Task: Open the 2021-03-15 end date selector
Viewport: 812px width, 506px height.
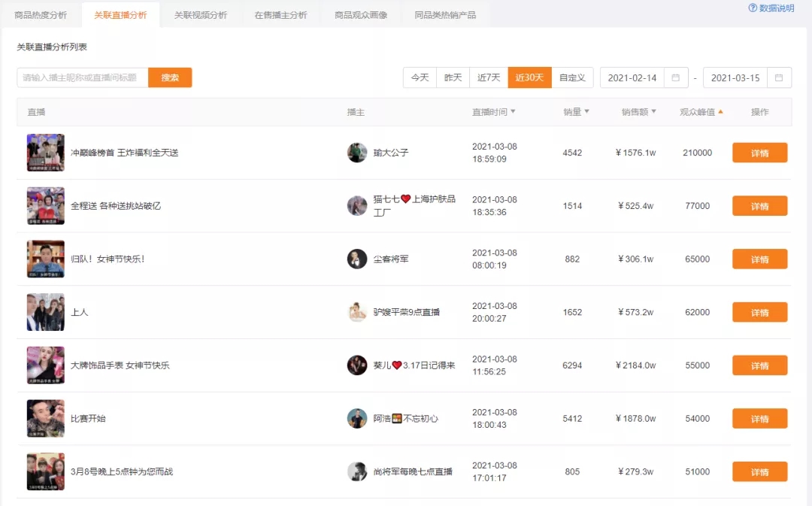Action: 735,77
